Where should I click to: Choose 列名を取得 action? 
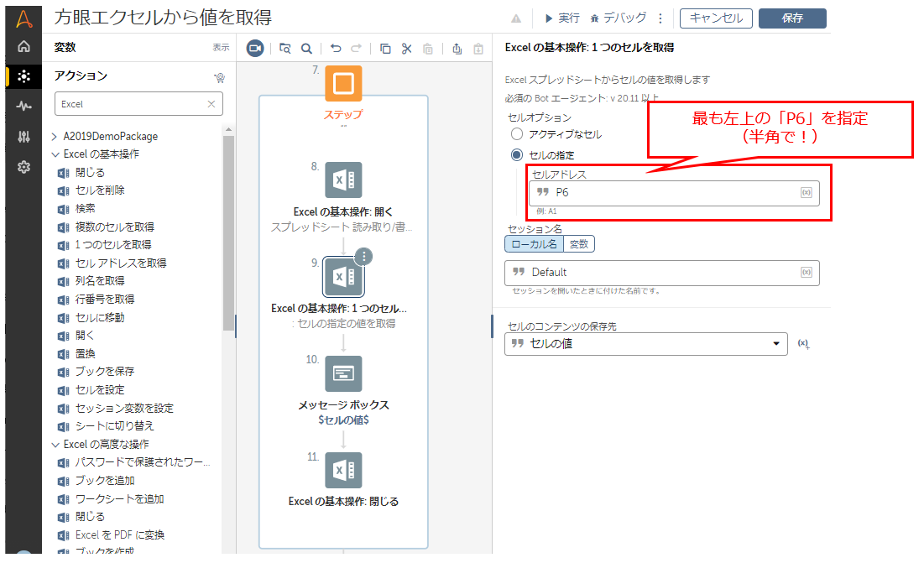[x=100, y=281]
